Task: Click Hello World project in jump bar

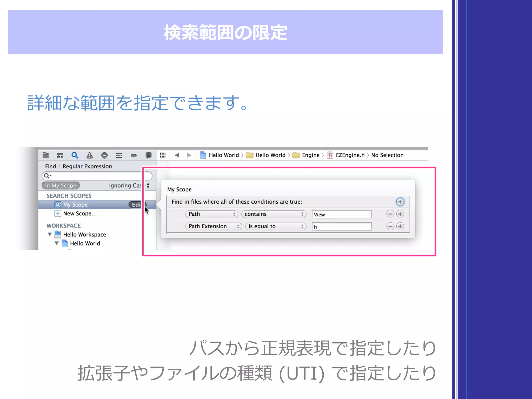Action: [220, 155]
